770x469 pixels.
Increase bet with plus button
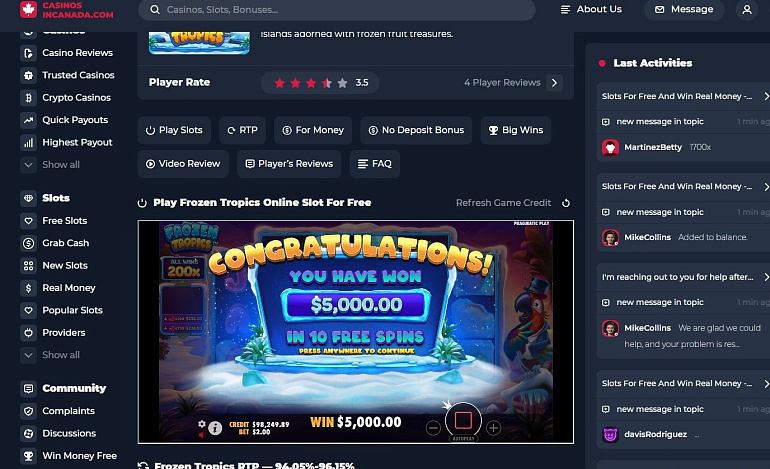[494, 428]
